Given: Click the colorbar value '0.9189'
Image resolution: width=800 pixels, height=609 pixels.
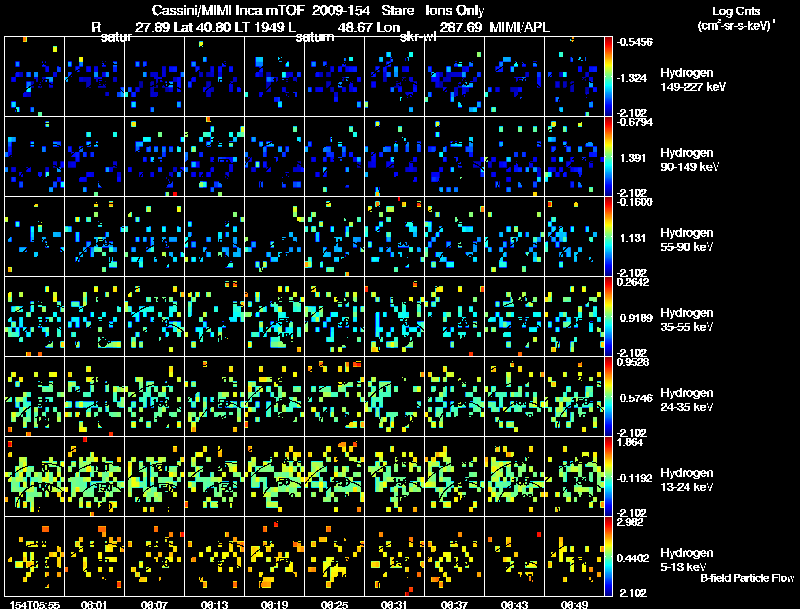Looking at the screenshot, I should click(636, 318).
